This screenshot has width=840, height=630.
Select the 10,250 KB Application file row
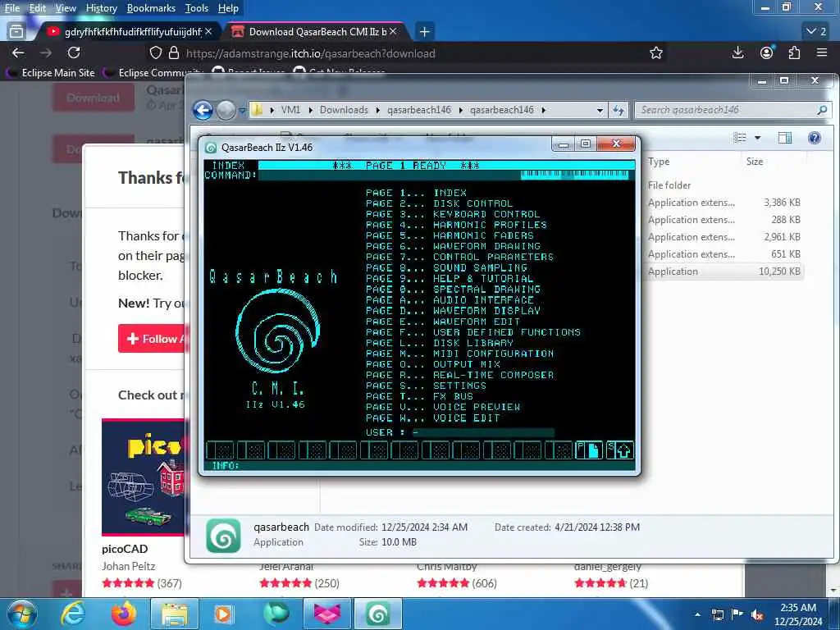(724, 271)
